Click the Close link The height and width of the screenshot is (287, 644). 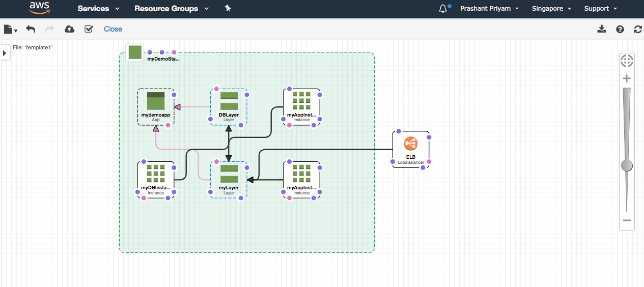click(113, 29)
